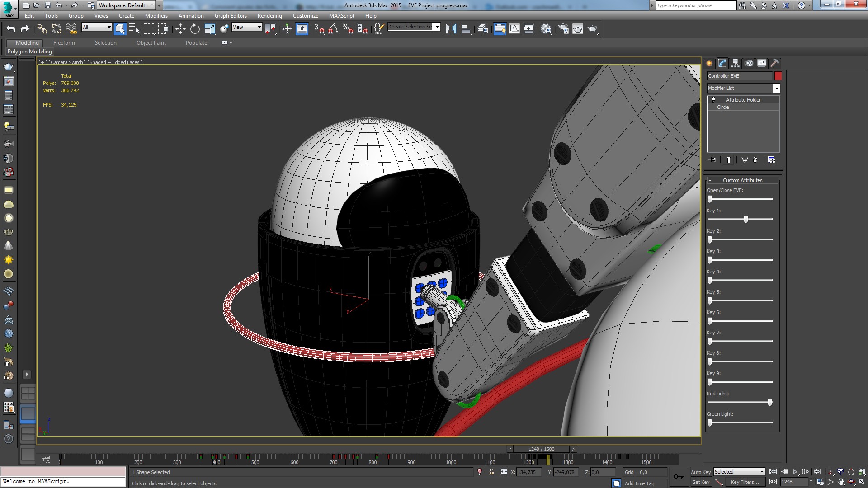Viewport: 868px width, 488px height.
Task: Select the Rotate tool
Action: (x=195, y=29)
